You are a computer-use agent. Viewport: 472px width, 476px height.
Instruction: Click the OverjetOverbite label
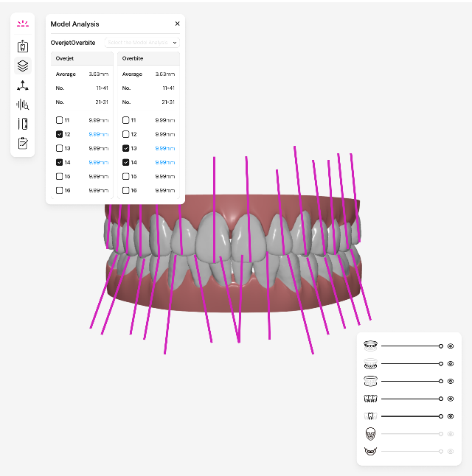click(x=73, y=43)
